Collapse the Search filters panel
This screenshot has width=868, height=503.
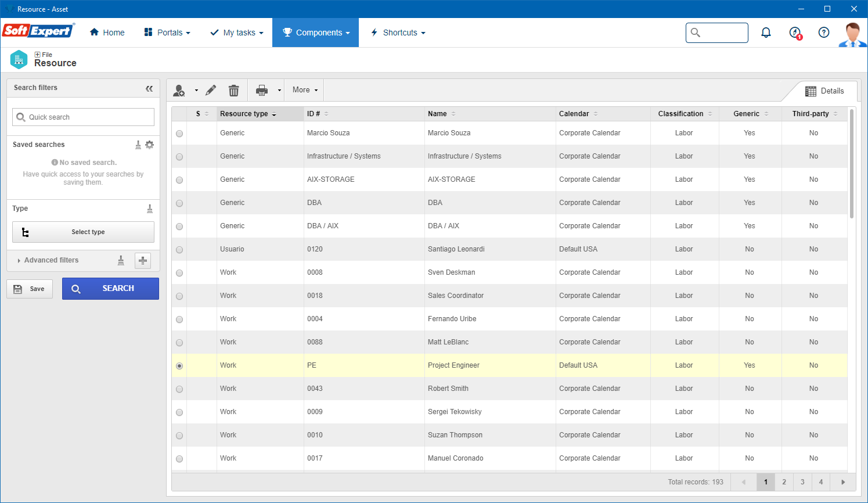pos(149,88)
